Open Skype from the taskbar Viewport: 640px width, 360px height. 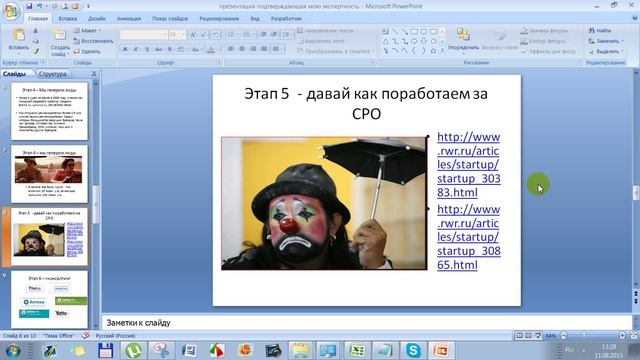point(413,350)
